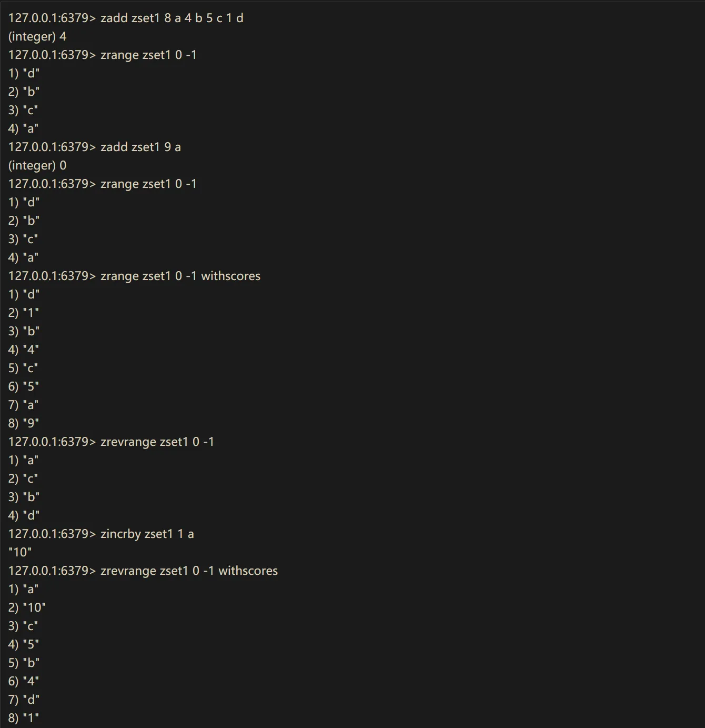Click the result line 5) "c"
Image resolution: width=705 pixels, height=728 pixels.
click(x=24, y=368)
